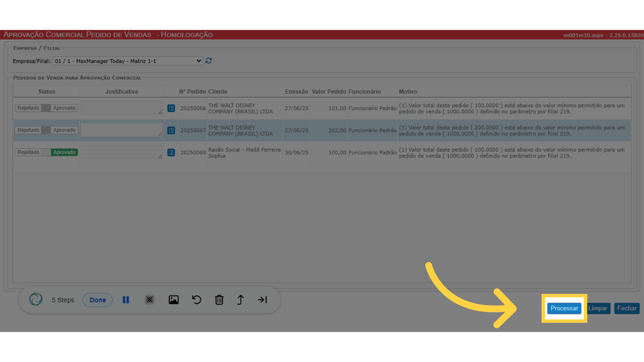Click the Emissão column header
644x362 pixels.
coord(297,92)
